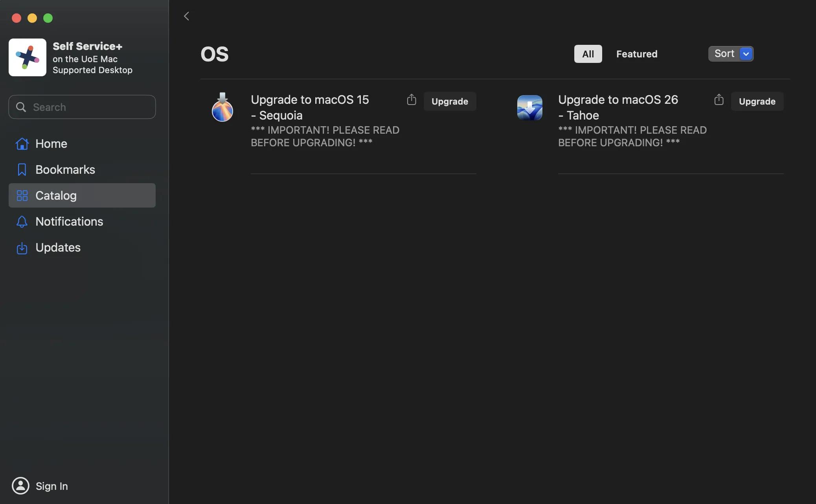Image resolution: width=816 pixels, height=504 pixels.
Task: Open Notifications in the sidebar
Action: point(82,221)
